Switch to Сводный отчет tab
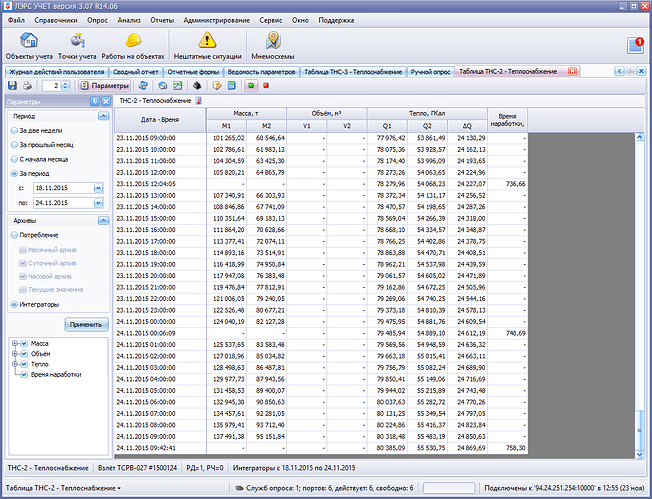The image size is (652, 499). click(136, 72)
